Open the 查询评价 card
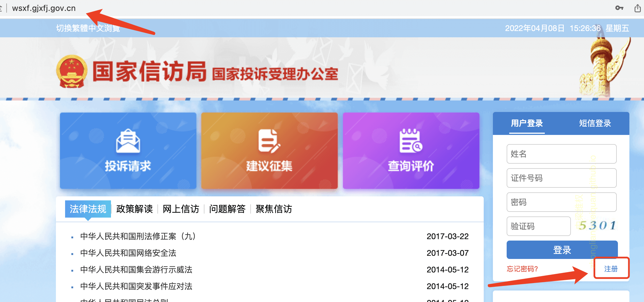The height and width of the screenshot is (302, 644). [411, 151]
